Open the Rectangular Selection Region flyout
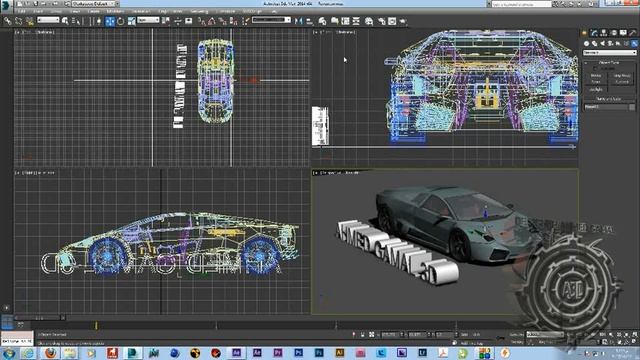640x360 pixels. pyautogui.click(x=87, y=21)
